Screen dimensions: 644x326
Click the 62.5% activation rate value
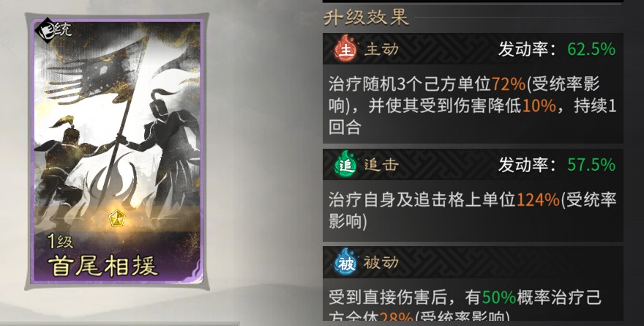pyautogui.click(x=591, y=49)
